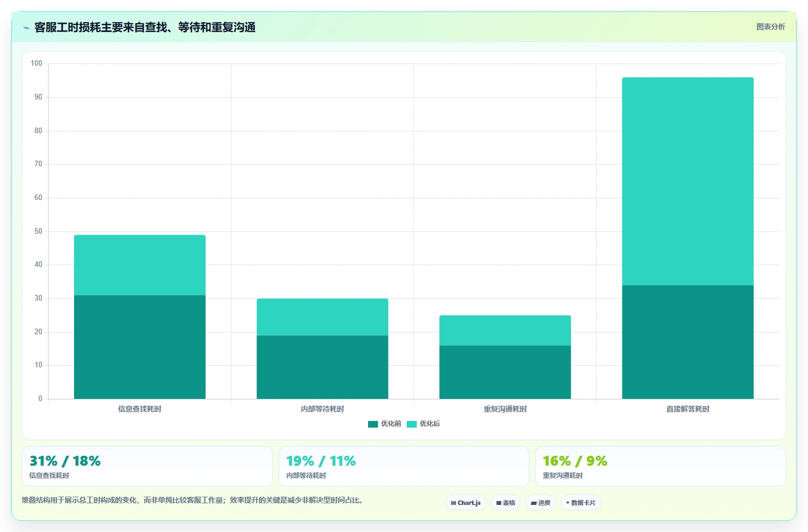Click the 优化后 bar segment for 重复沟通耗时
This screenshot has width=808, height=532.
505,330
